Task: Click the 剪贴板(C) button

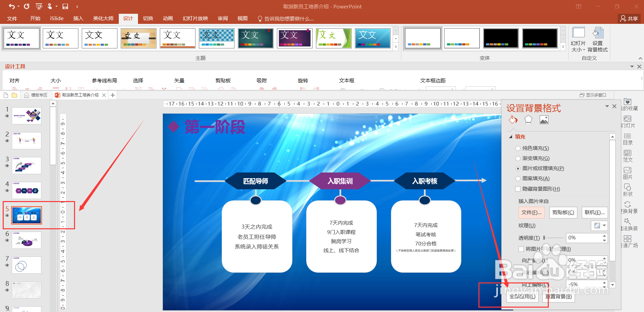Action: pos(563,212)
